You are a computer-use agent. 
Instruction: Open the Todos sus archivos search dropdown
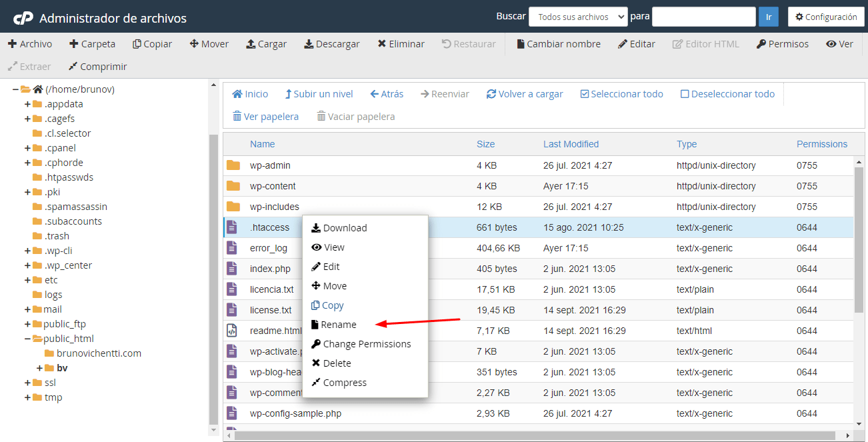click(578, 17)
